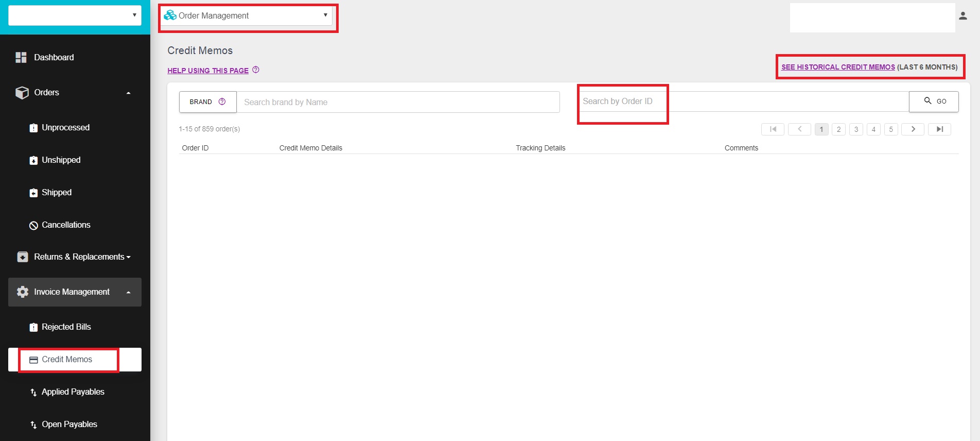Select page 2 in pagination
The height and width of the screenshot is (441, 980).
839,129
